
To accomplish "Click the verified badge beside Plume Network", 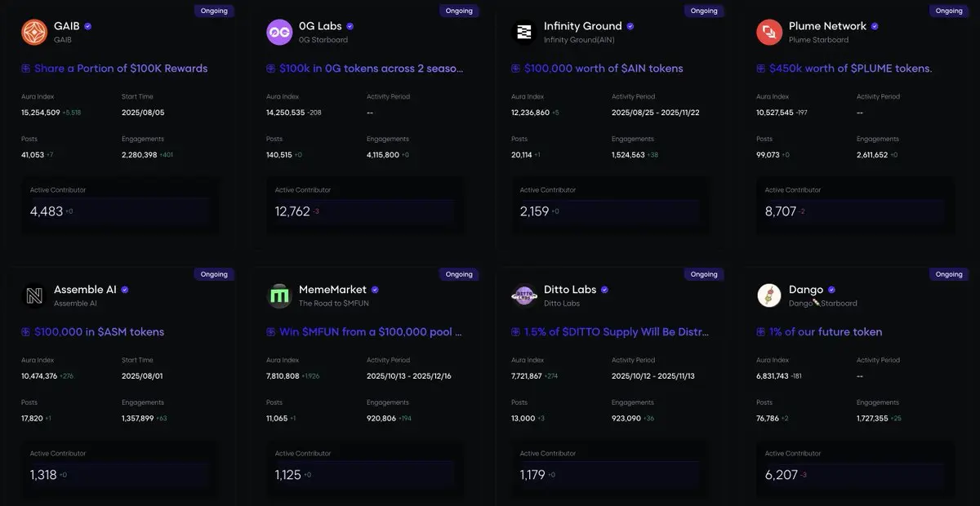I will pos(875,26).
